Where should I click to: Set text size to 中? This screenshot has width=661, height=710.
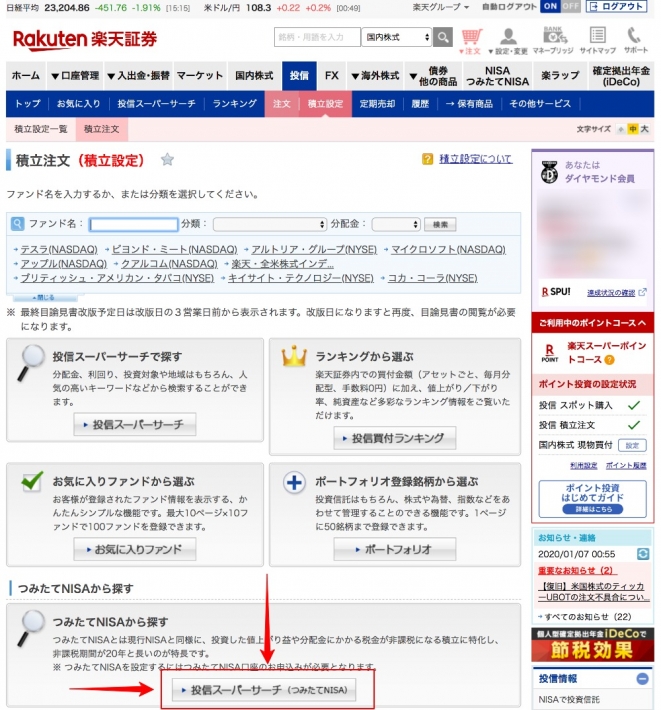click(x=632, y=130)
